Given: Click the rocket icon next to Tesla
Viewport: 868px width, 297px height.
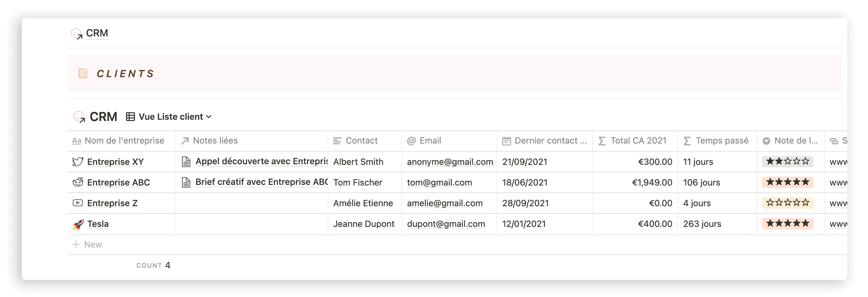Looking at the screenshot, I should 78,224.
